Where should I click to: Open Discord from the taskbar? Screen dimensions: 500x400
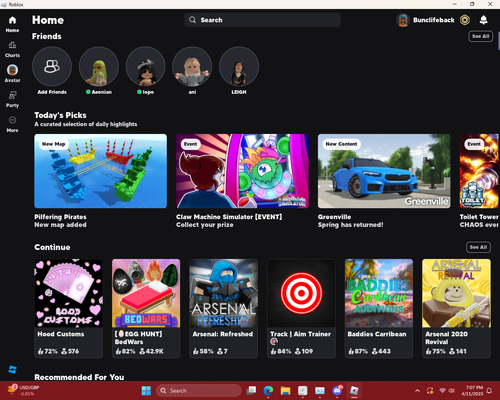pos(337,391)
